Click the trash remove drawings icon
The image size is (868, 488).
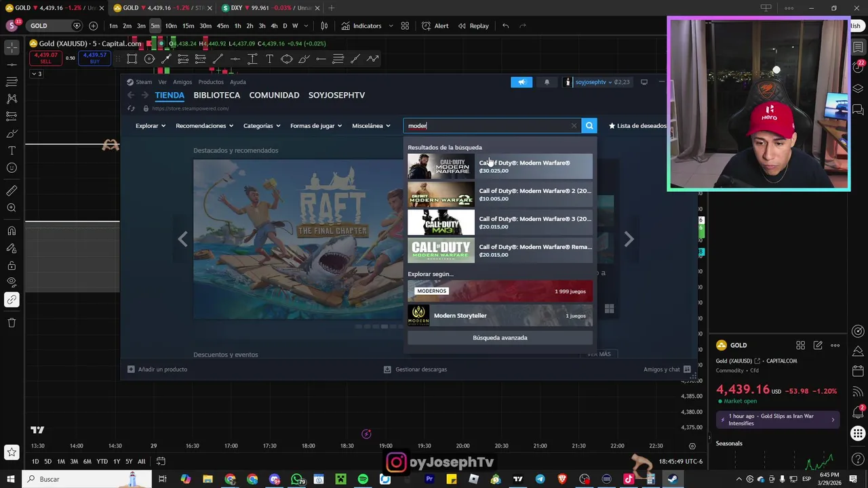tap(12, 323)
